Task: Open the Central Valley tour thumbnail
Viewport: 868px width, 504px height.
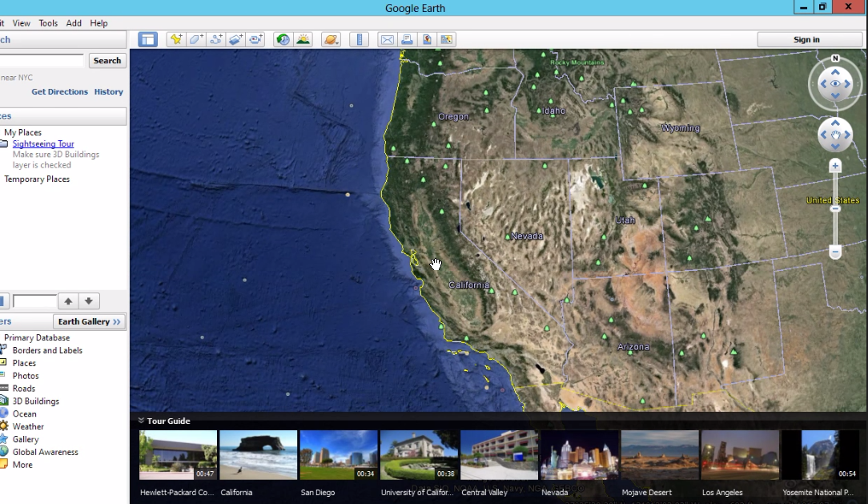Action: (x=499, y=455)
